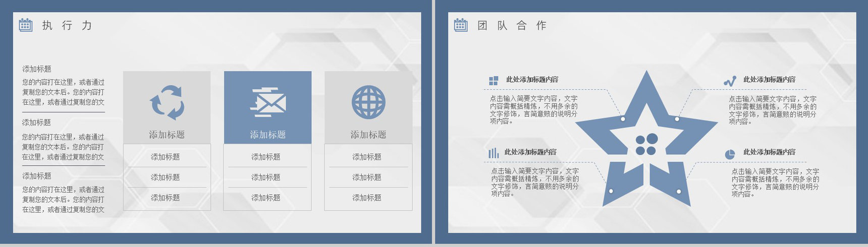This screenshot has width=868, height=247.
Task: Select the 此处添加标题内容 heading next to the pie chart
Action: click(x=769, y=152)
